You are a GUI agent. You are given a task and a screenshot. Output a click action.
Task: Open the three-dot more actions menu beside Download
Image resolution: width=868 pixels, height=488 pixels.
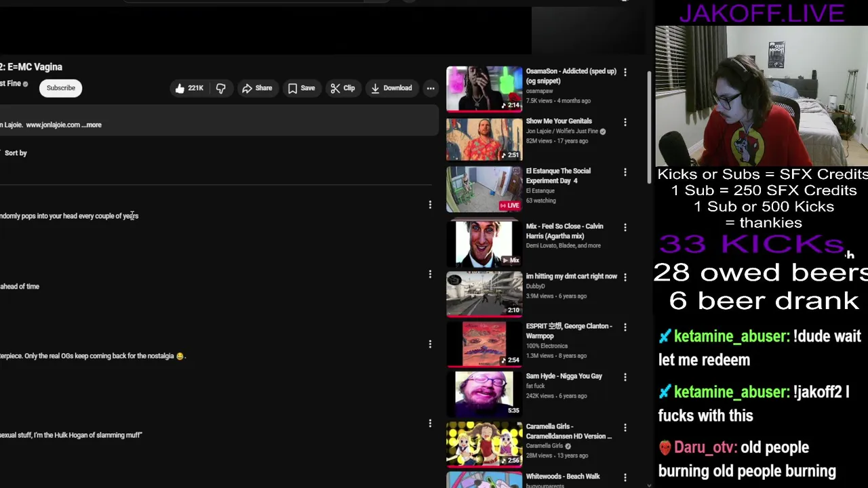point(431,88)
